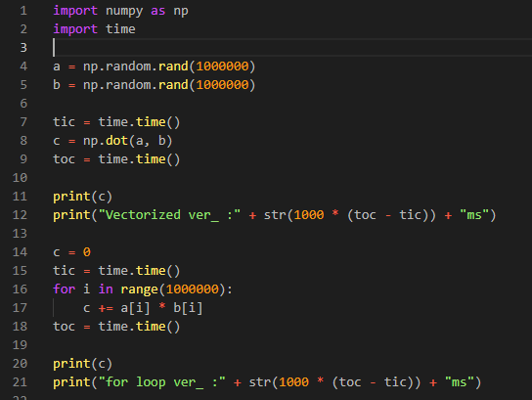Screen dimensions: 532x400
Task: Click the time module name on line 2
Action: [x=120, y=29]
